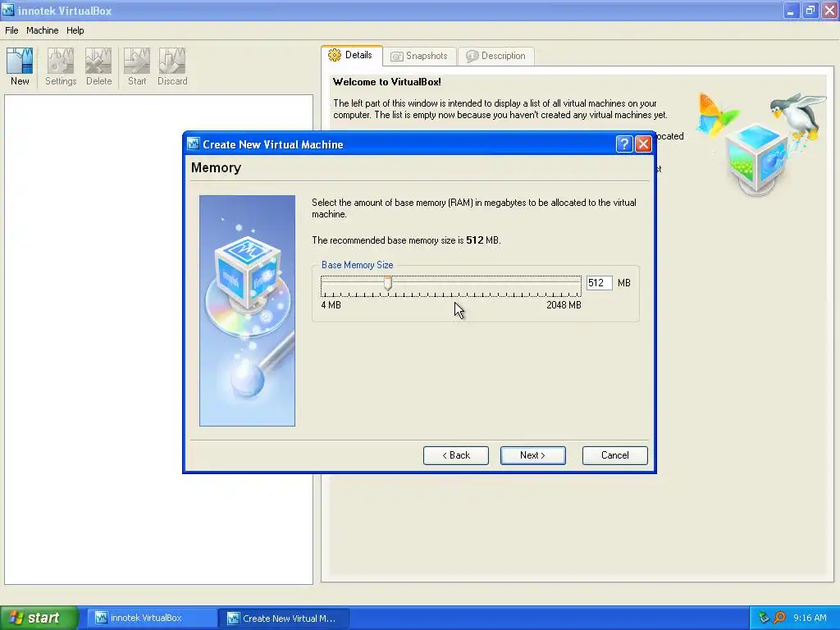Click the memory slider track near 2048 MB
Image resolution: width=840 pixels, height=630 pixels.
coord(577,282)
